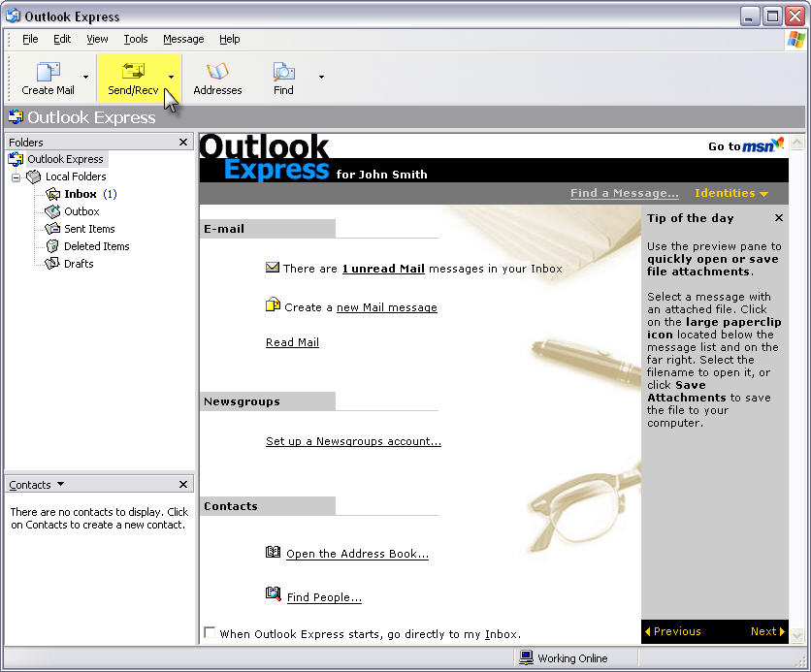Image resolution: width=811 pixels, height=672 pixels.
Task: Click the address book icon
Action: tap(273, 552)
